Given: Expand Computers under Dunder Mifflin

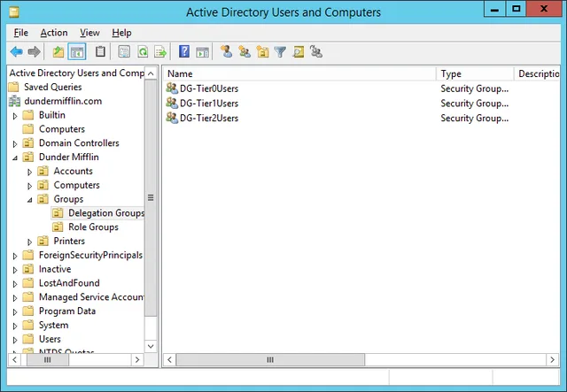Looking at the screenshot, I should [x=29, y=186].
